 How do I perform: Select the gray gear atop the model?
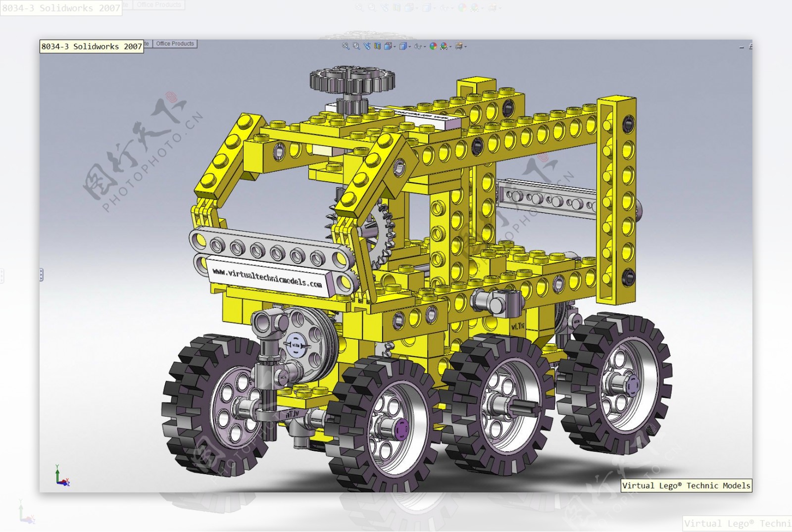pyautogui.click(x=352, y=80)
